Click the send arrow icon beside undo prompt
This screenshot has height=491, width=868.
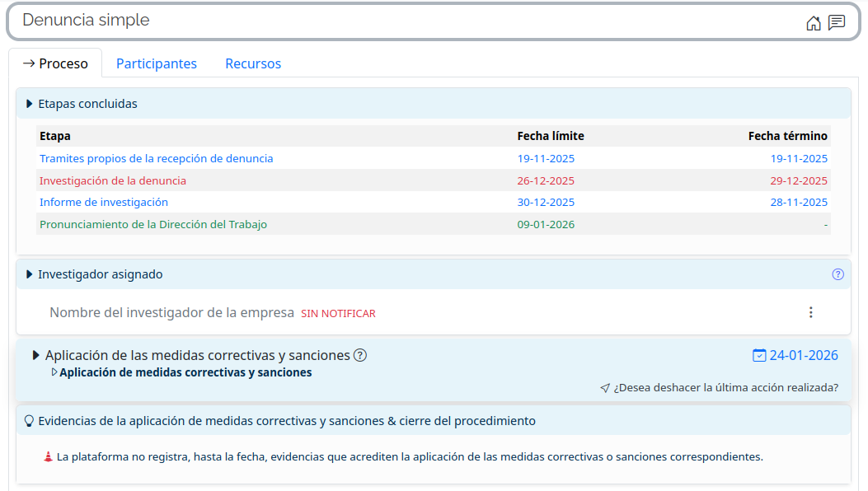click(605, 388)
